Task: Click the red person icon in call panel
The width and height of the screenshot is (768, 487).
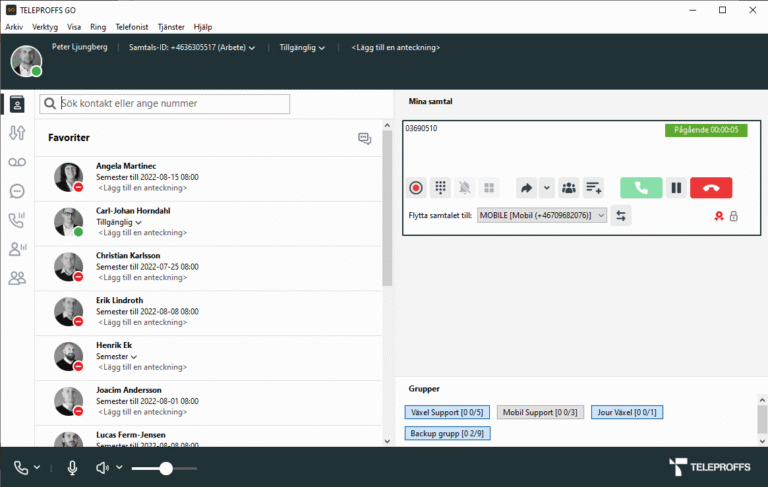Action: [719, 216]
